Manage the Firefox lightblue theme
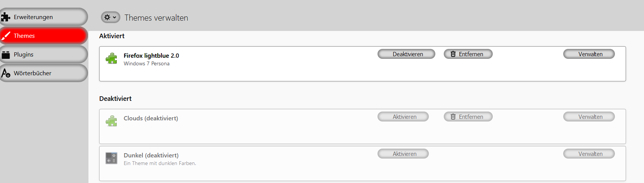The image size is (644, 183). [x=589, y=54]
